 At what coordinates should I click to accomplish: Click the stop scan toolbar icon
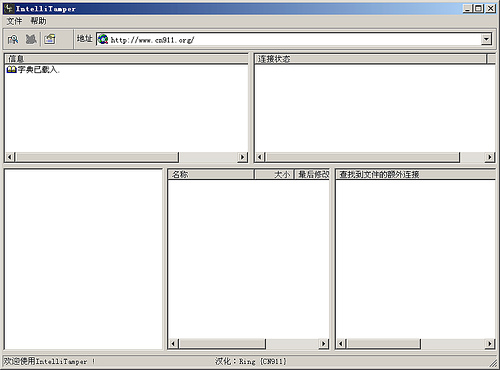pyautogui.click(x=31, y=40)
